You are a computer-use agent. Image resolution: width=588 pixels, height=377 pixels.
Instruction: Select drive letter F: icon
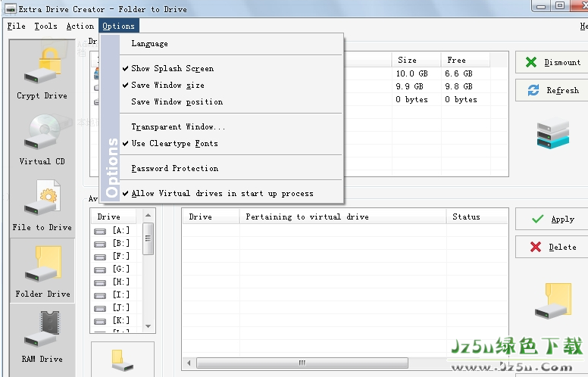(x=100, y=257)
